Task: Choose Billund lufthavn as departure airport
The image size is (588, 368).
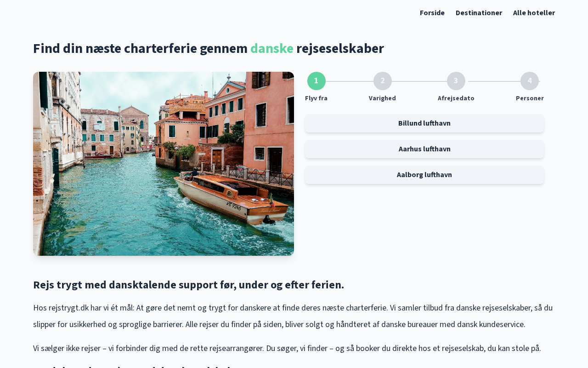Action: pyautogui.click(x=424, y=123)
